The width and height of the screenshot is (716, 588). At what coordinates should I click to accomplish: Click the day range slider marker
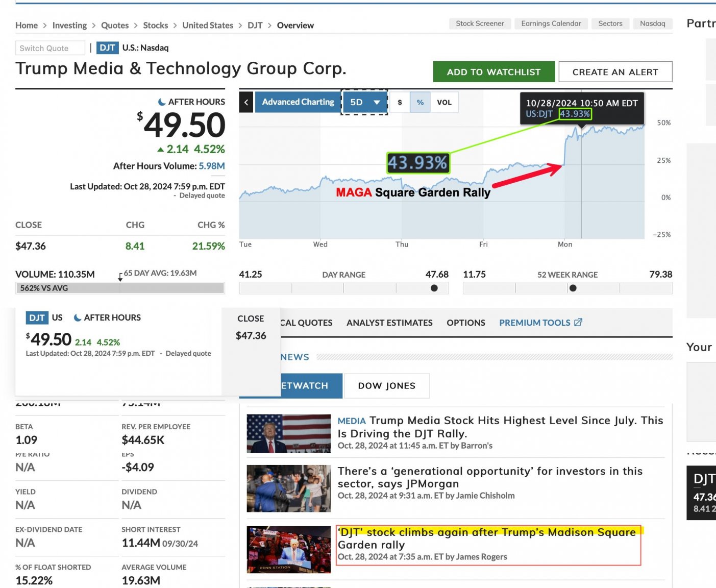click(434, 288)
